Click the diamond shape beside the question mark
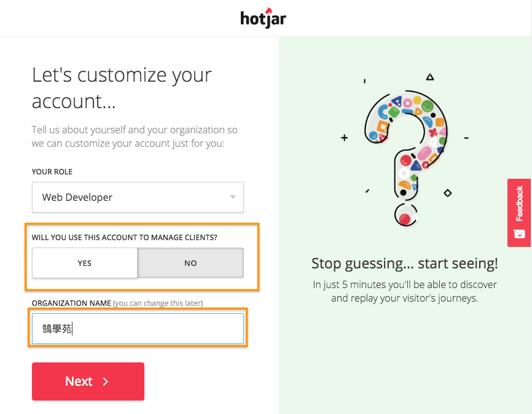The image size is (532, 414). pos(447,193)
